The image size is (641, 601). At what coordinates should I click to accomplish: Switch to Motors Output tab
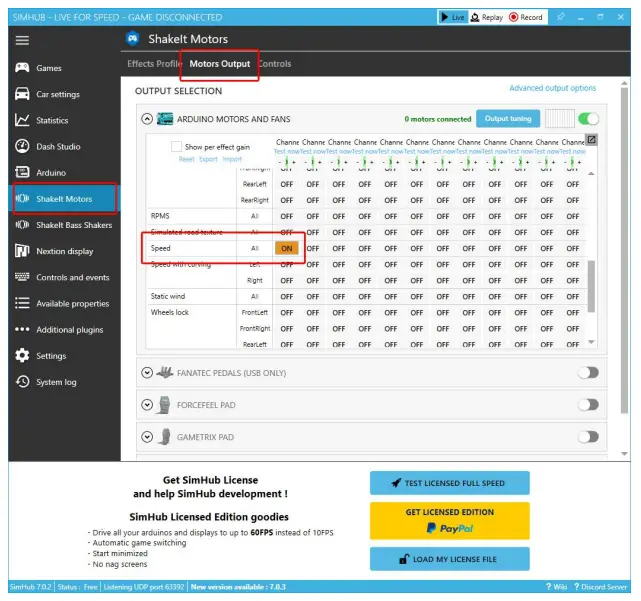point(220,64)
